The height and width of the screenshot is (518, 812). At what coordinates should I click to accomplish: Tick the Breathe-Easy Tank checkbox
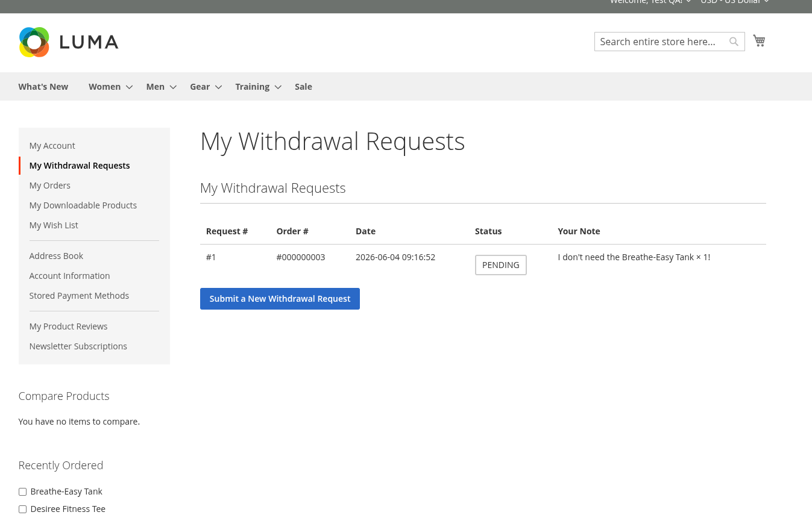coord(22,492)
